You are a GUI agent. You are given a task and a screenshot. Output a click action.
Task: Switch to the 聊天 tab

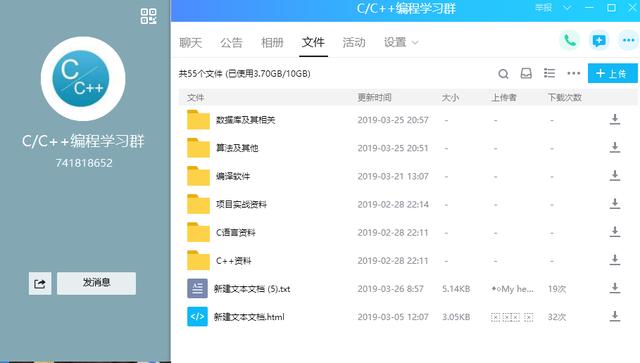pos(191,42)
